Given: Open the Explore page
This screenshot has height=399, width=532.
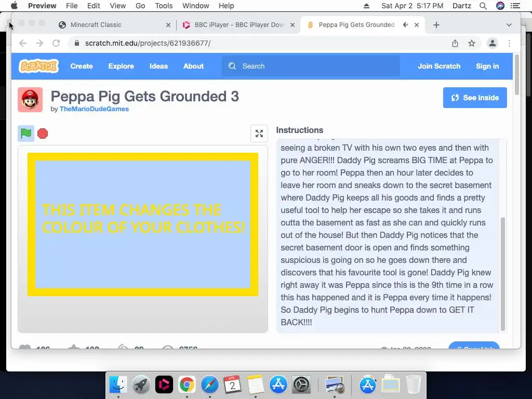Looking at the screenshot, I should [121, 66].
